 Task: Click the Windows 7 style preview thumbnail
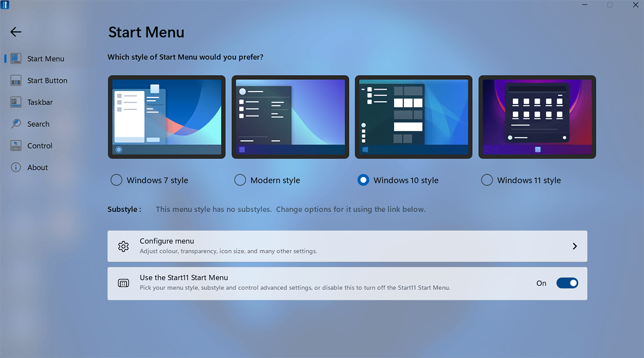[x=166, y=117]
